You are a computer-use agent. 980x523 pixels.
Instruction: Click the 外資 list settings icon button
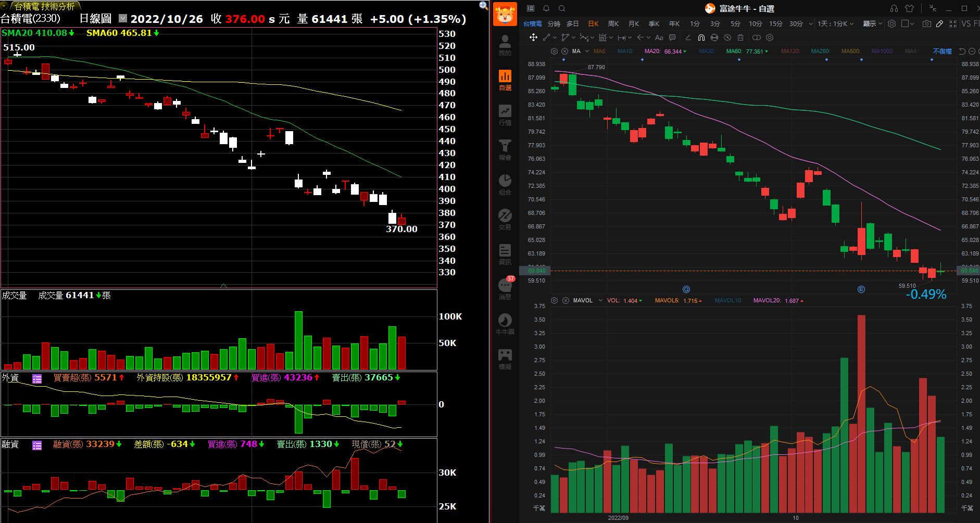(37, 378)
